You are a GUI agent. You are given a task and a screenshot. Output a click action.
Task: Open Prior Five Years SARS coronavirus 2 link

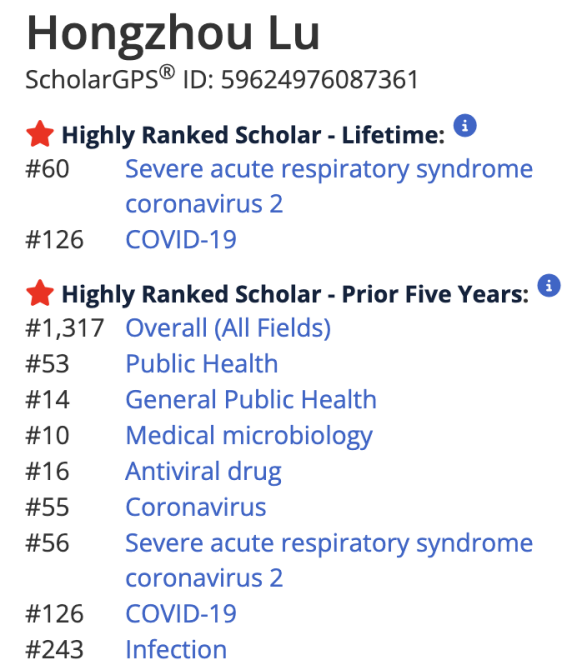pos(329,561)
